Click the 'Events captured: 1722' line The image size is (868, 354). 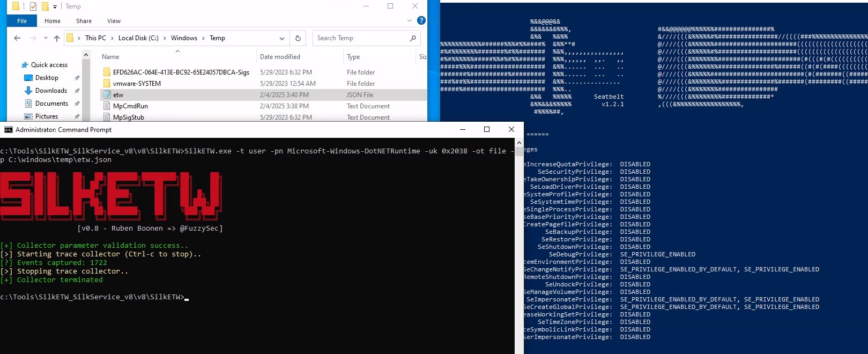pyautogui.click(x=54, y=263)
